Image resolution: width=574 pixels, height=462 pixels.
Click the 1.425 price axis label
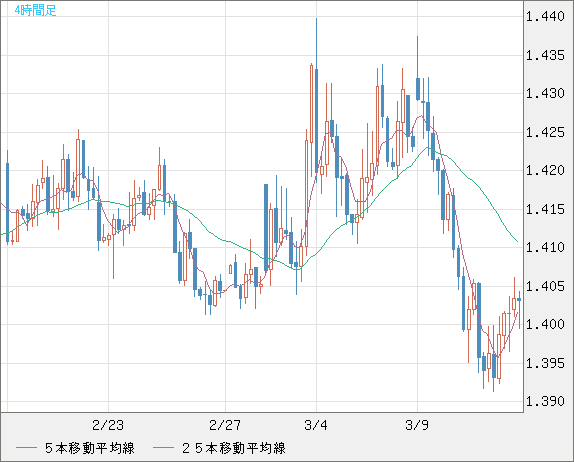pyautogui.click(x=545, y=132)
